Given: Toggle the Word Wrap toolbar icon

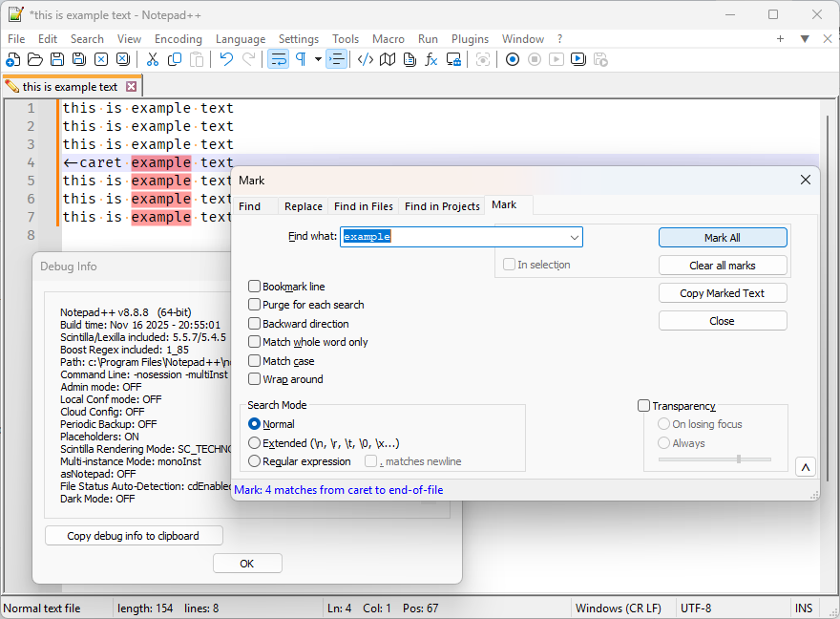Looking at the screenshot, I should click(278, 59).
